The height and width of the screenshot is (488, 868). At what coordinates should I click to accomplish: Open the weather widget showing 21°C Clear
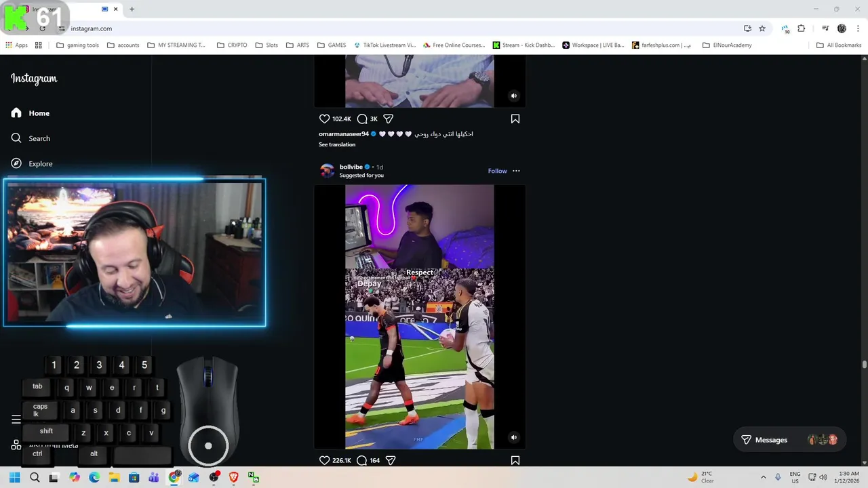pos(701,477)
